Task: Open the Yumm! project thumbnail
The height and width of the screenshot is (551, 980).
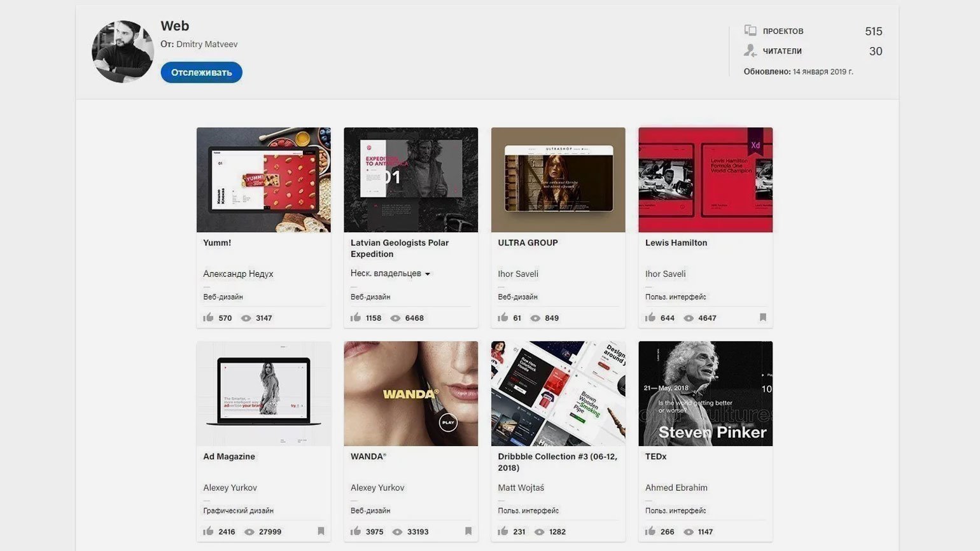Action: [263, 179]
